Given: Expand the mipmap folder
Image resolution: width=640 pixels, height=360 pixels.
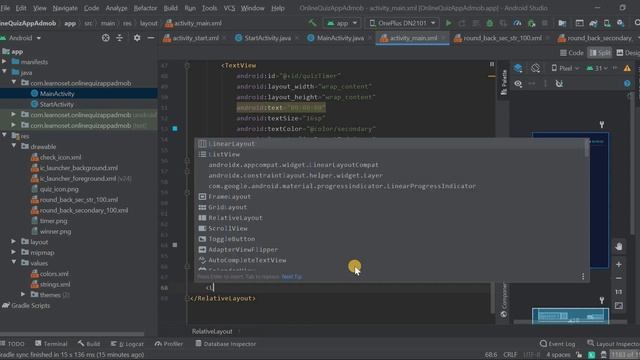Looking at the screenshot, I should pyautogui.click(x=14, y=252).
